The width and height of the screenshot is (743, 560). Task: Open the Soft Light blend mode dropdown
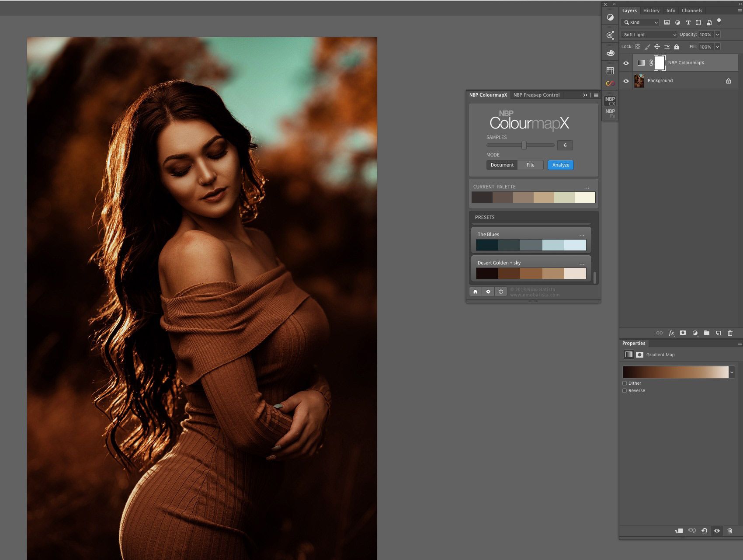point(649,35)
